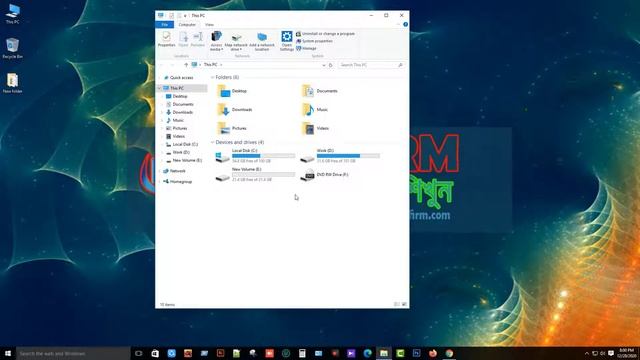640x360 pixels.
Task: Select the Desktop folder icon
Action: pos(224,91)
